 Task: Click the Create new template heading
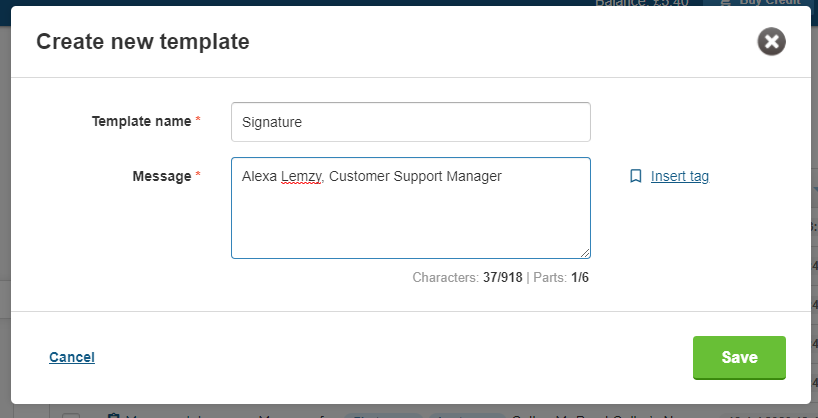[x=142, y=42]
